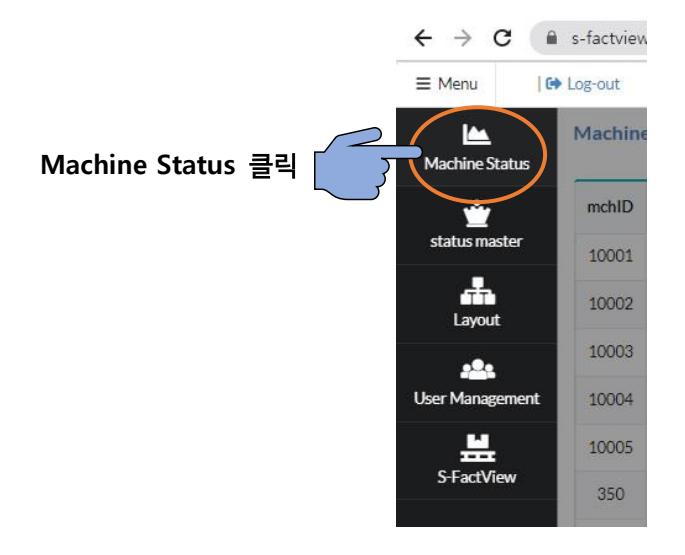Open the S-FactView sidebar item
685x555 pixels.
pos(476,460)
